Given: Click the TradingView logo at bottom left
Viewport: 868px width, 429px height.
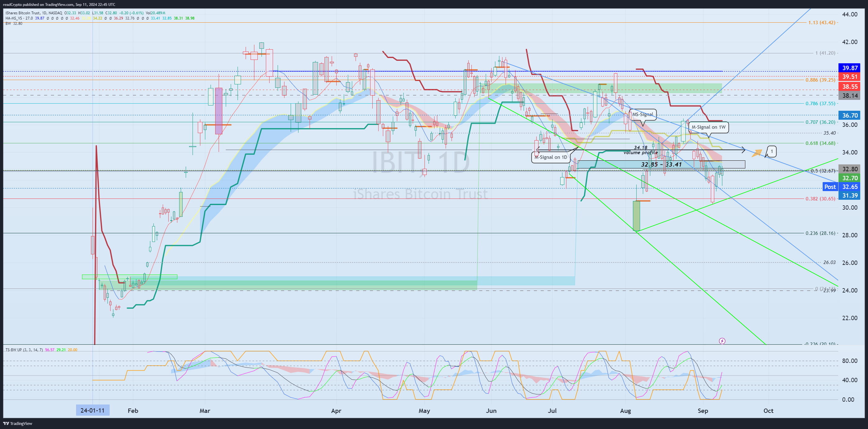Looking at the screenshot, I should point(18,423).
